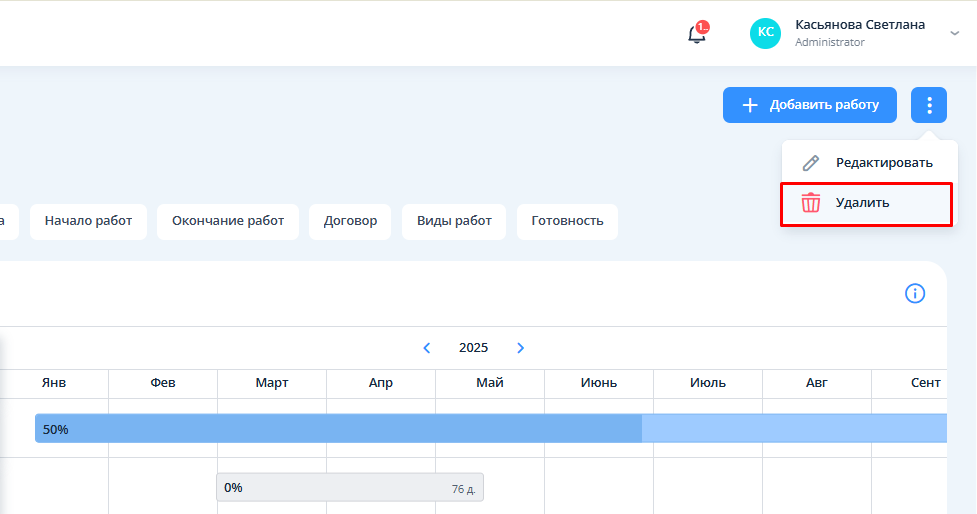
Task: Expand the user profile dropdown chevron
Action: coord(954,33)
